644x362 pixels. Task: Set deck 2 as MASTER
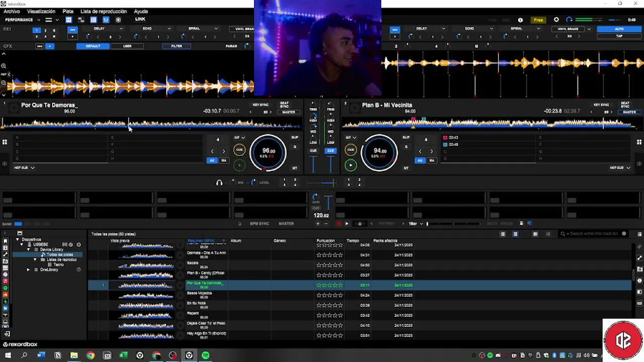[629, 112]
